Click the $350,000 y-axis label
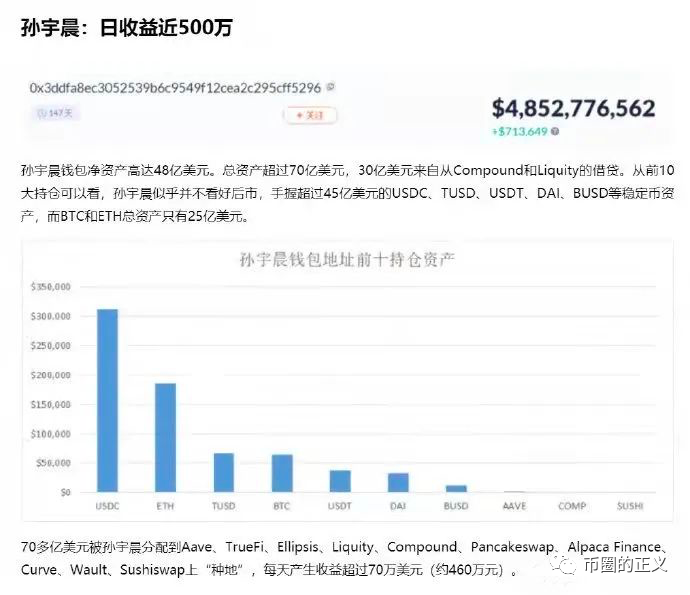690x595 pixels. 51,287
